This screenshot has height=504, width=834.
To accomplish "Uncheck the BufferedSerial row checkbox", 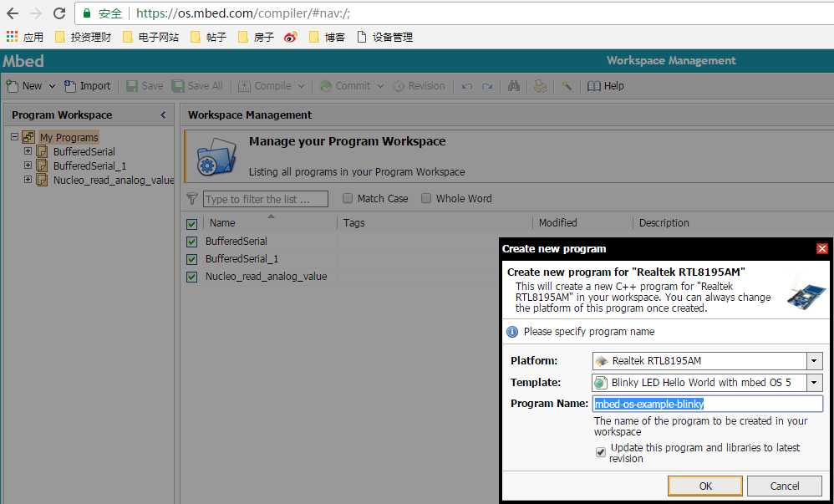I will coord(192,242).
